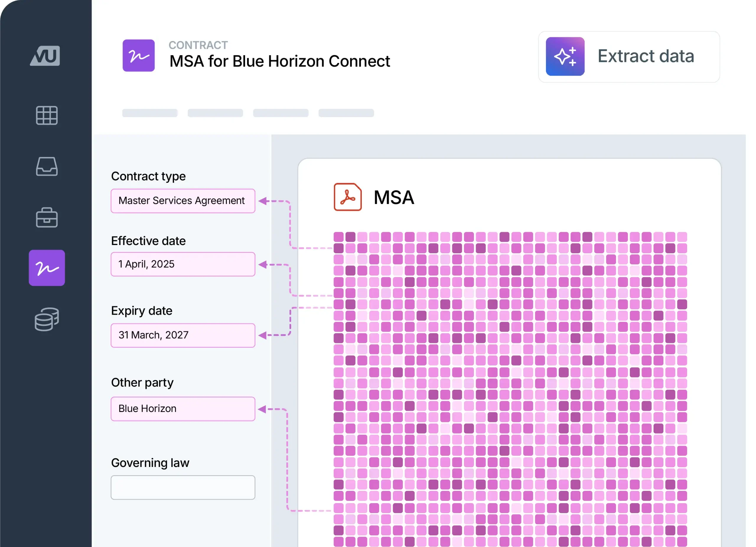This screenshot has width=756, height=547.
Task: Click the PDF icon next to MSA document
Action: (347, 197)
